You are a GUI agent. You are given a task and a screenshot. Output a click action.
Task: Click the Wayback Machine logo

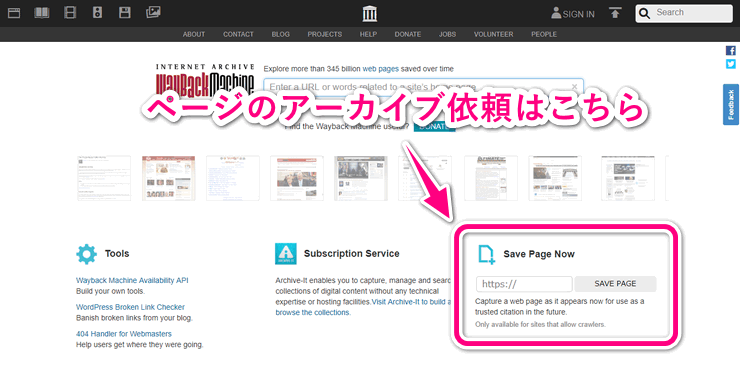pyautogui.click(x=205, y=80)
